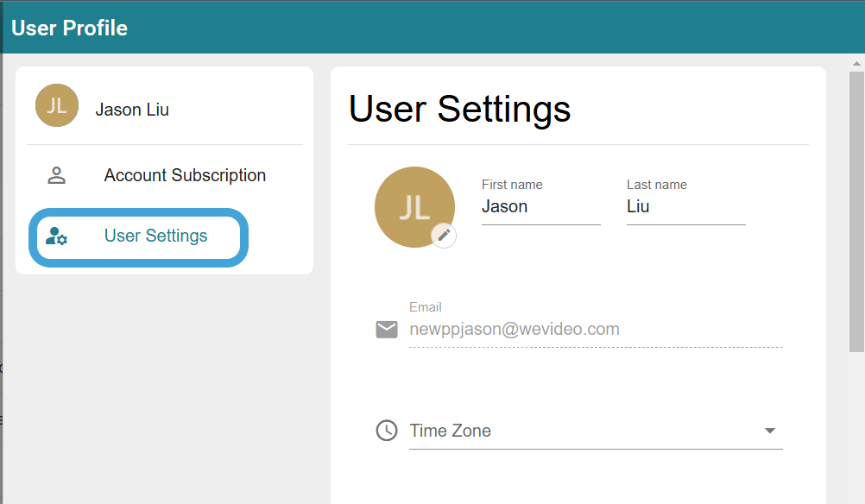Click the scrollbar up arrow

click(x=856, y=63)
